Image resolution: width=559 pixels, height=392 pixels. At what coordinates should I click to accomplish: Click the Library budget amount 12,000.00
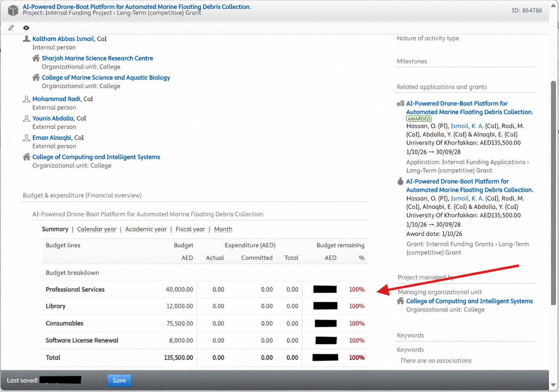click(x=180, y=306)
